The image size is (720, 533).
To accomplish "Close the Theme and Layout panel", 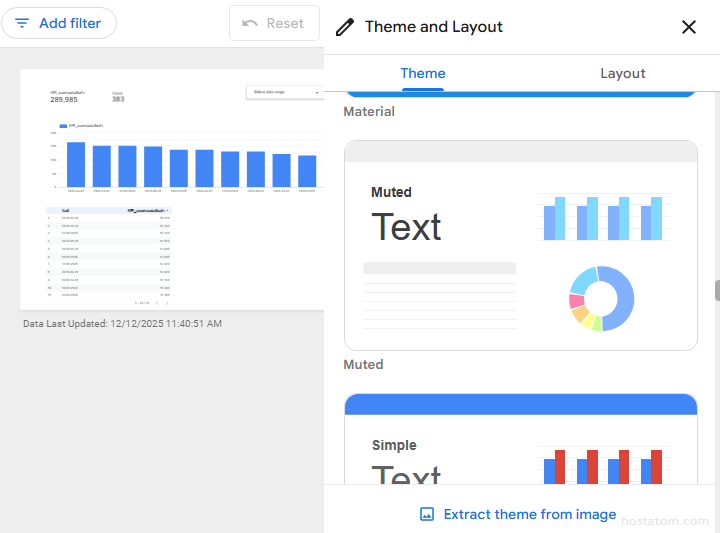I will pos(689,27).
